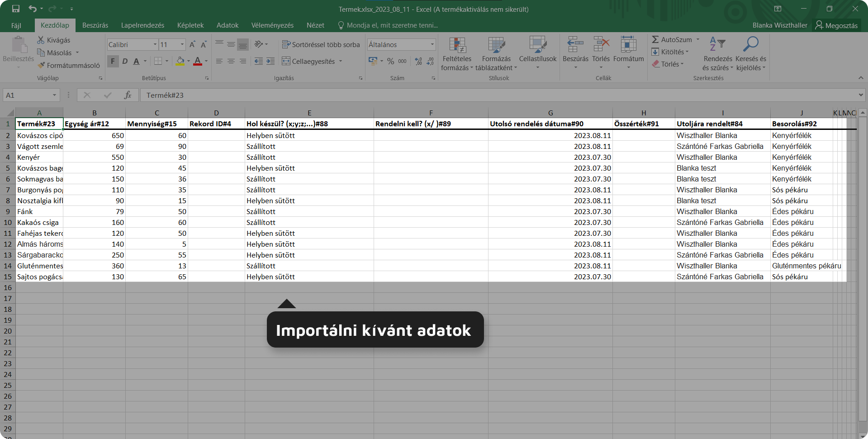The height and width of the screenshot is (439, 868).
Task: Switch to the Beszúrás tab
Action: 95,25
